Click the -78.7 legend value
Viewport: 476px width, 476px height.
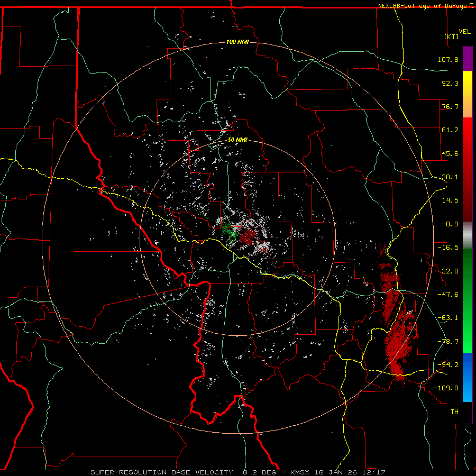pos(448,342)
